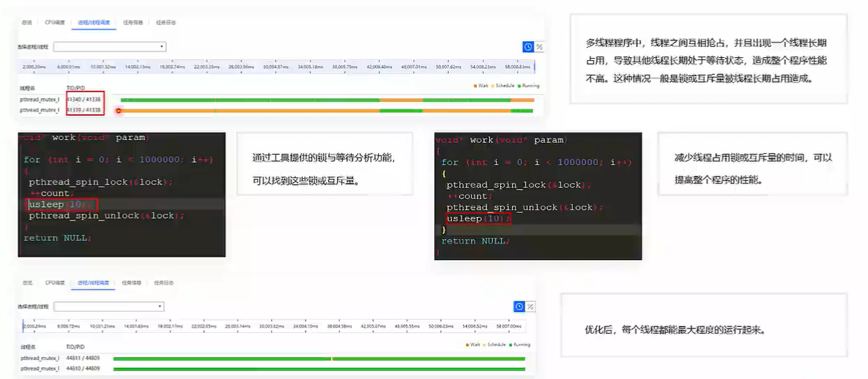Open 任务信息 tab in lower panel
The width and height of the screenshot is (868, 379).
pyautogui.click(x=131, y=282)
